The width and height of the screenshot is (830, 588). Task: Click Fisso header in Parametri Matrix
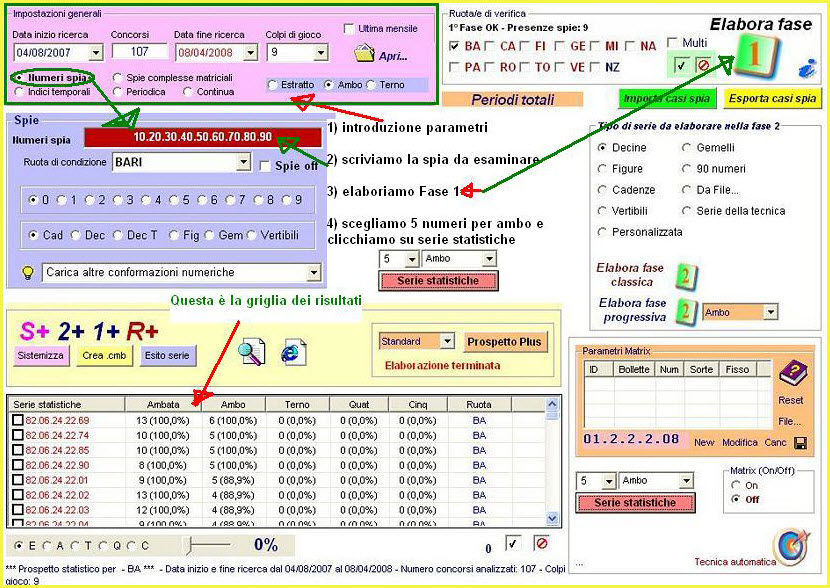(737, 369)
